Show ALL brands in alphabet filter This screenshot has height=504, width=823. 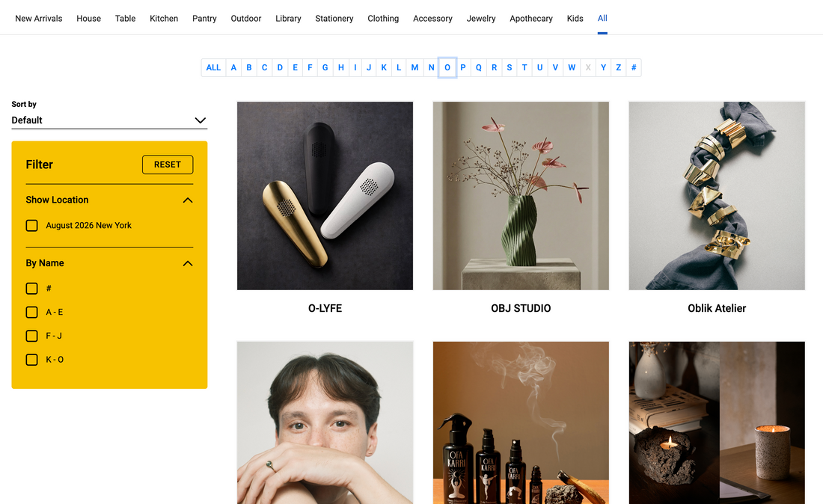point(214,67)
